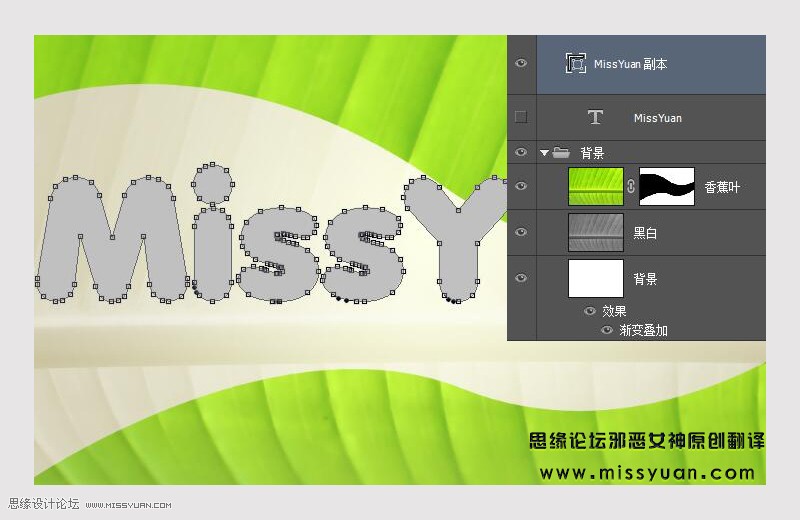Select 背景 group name label
This screenshot has height=520, width=800.
pyautogui.click(x=592, y=153)
